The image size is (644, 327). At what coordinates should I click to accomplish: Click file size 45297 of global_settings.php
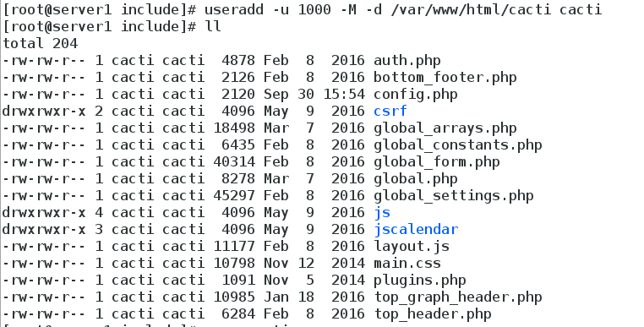(234, 195)
